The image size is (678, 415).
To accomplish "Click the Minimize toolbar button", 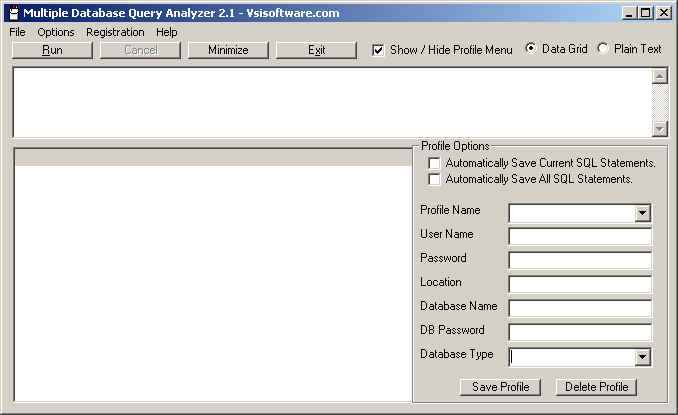I will tap(228, 50).
